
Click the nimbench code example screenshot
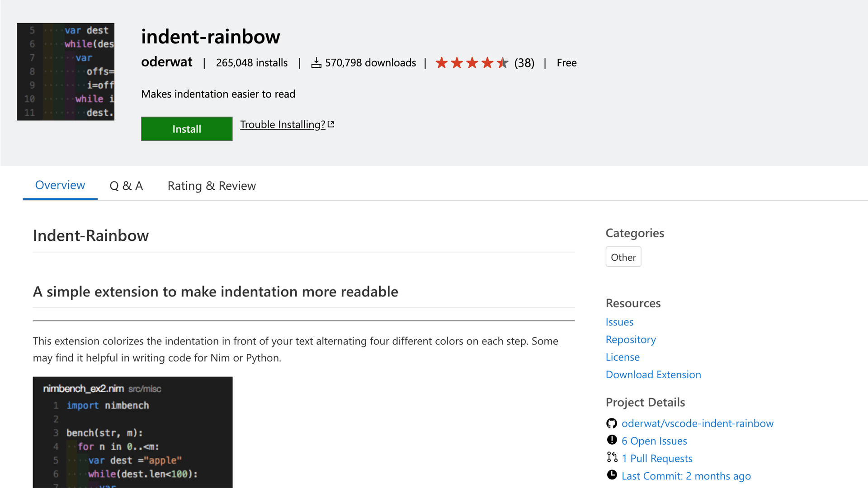pos(132,432)
